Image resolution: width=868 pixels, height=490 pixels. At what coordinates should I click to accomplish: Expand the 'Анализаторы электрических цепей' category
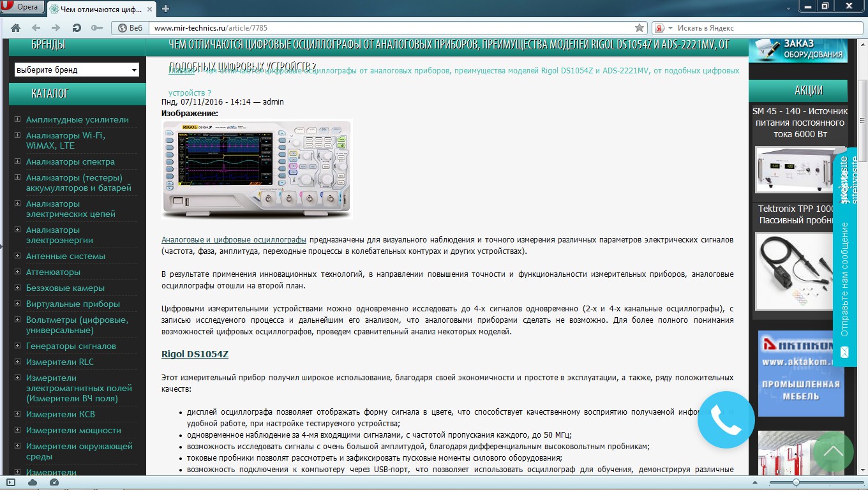coord(18,203)
